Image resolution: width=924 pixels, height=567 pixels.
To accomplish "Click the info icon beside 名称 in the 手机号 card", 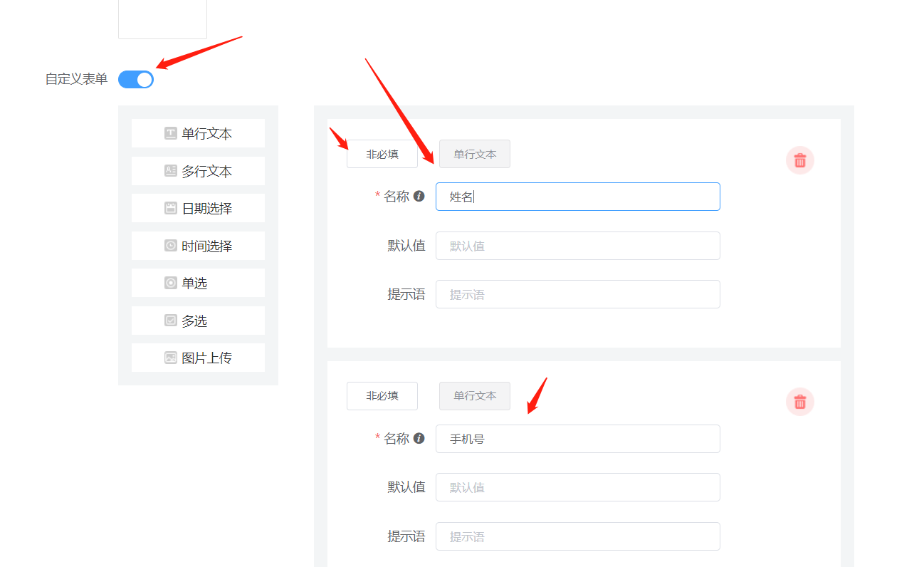I will coord(419,438).
